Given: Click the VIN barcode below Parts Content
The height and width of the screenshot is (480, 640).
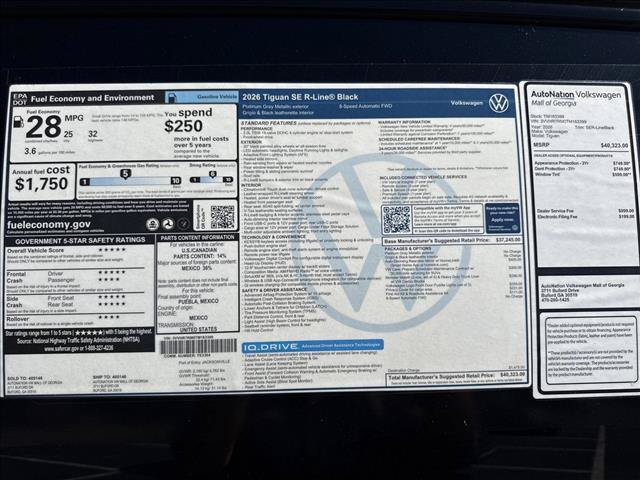Looking at the screenshot, I should [x=198, y=347].
